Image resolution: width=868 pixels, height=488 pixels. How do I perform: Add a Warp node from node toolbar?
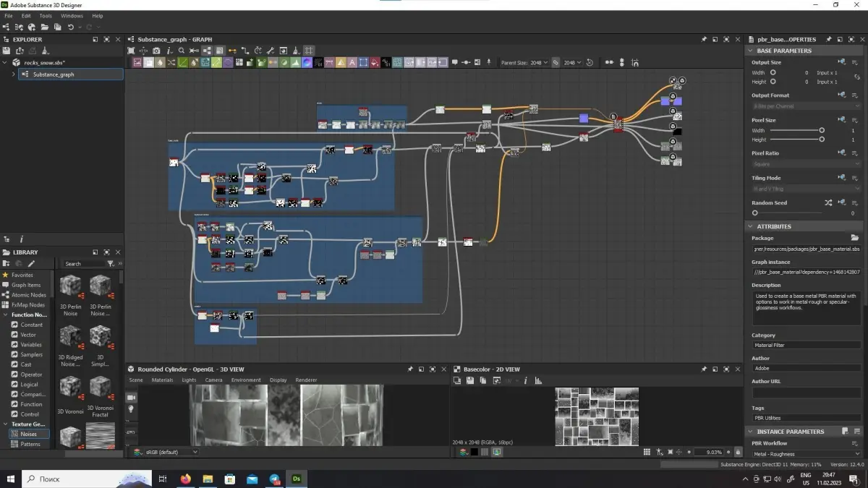[x=396, y=63]
